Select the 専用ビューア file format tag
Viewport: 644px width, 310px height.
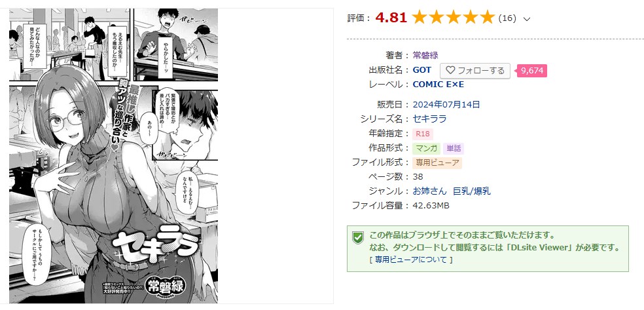tap(437, 163)
